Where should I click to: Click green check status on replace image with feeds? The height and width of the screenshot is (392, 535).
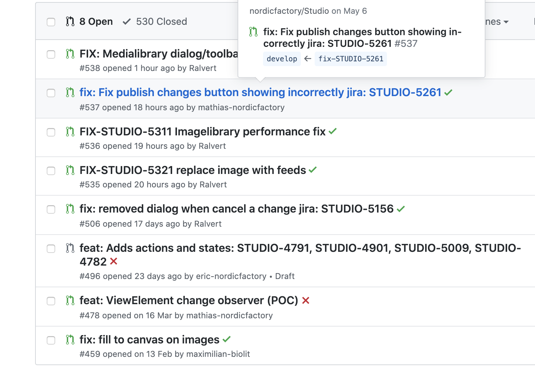coord(313,170)
